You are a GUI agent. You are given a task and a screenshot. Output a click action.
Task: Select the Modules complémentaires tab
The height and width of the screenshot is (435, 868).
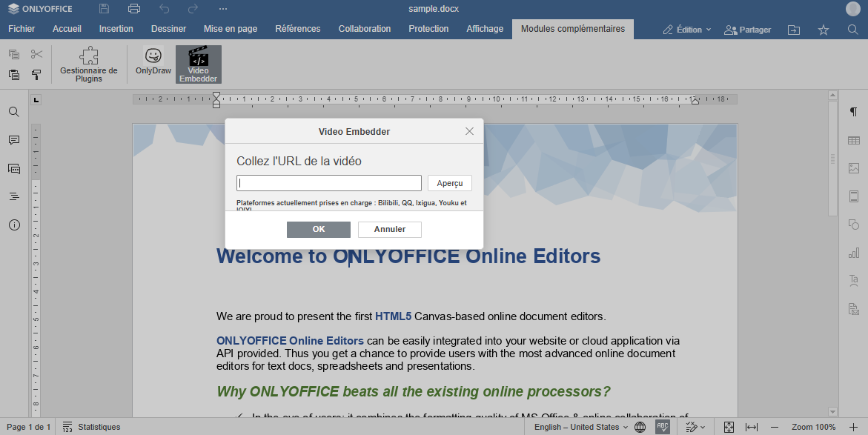pos(573,29)
